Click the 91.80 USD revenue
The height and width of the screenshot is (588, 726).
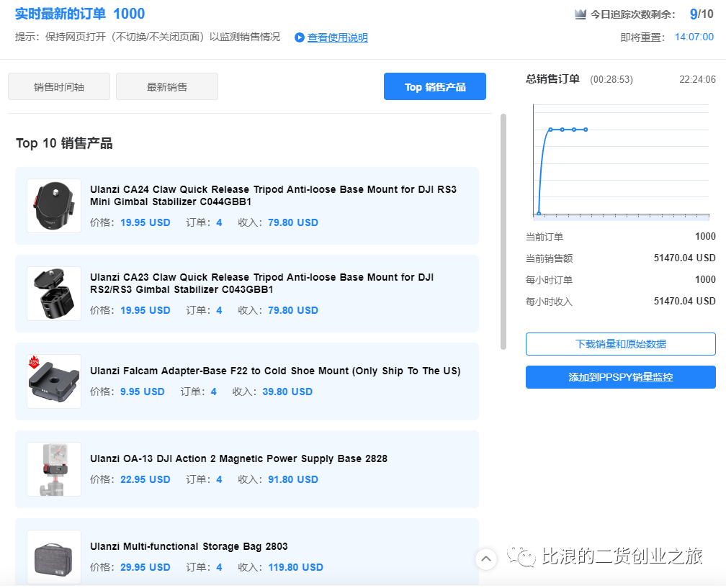click(293, 480)
